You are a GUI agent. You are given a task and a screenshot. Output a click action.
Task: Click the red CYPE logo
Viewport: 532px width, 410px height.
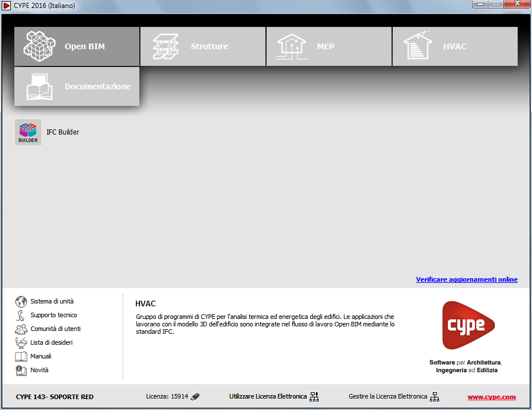[468, 325]
